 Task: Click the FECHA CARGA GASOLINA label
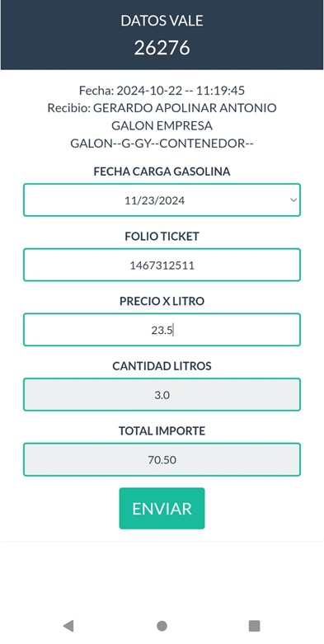(162, 172)
